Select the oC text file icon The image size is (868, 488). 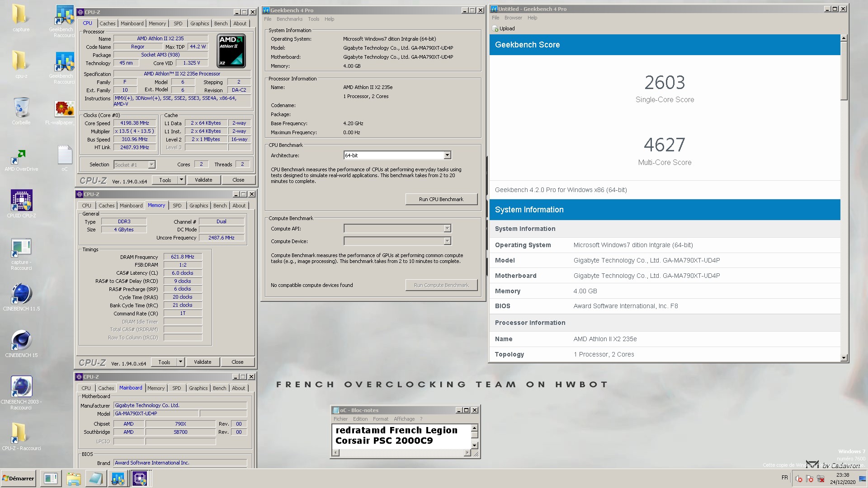65,158
